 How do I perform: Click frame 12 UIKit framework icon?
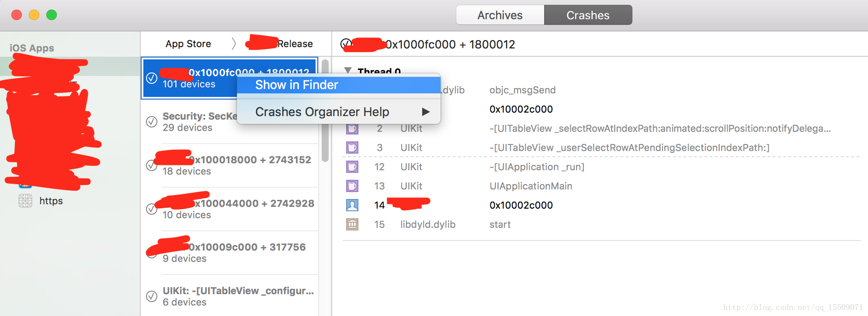(x=352, y=167)
